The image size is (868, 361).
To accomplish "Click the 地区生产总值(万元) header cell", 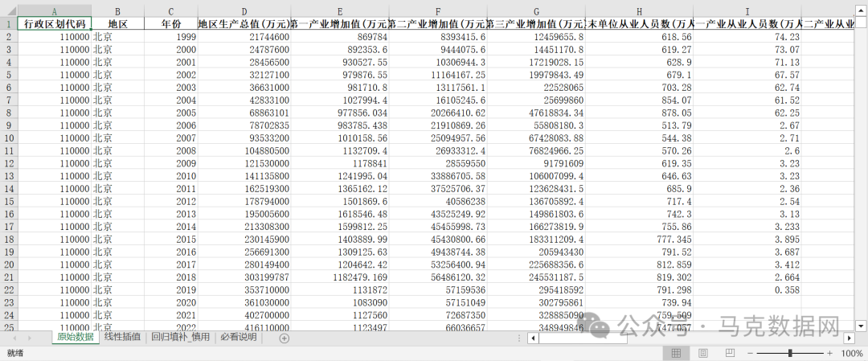I will point(244,23).
